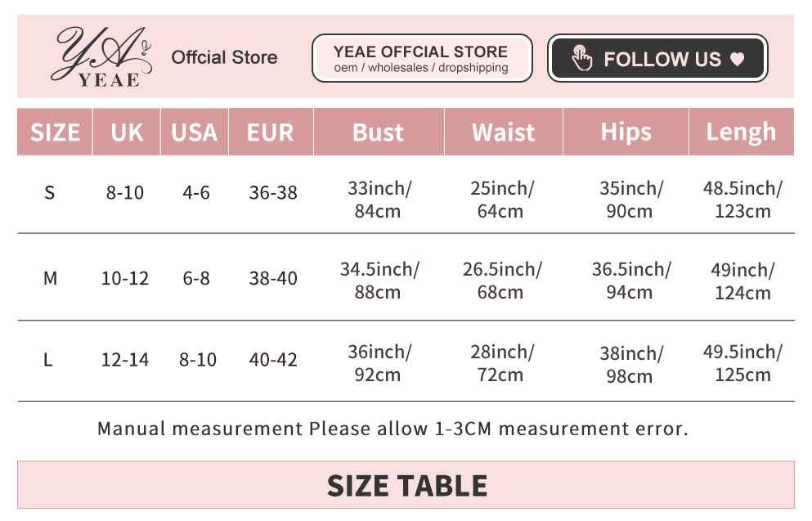Open the YEAE OFFCIAL STORE button
This screenshot has width=812, height=521.
(x=422, y=58)
